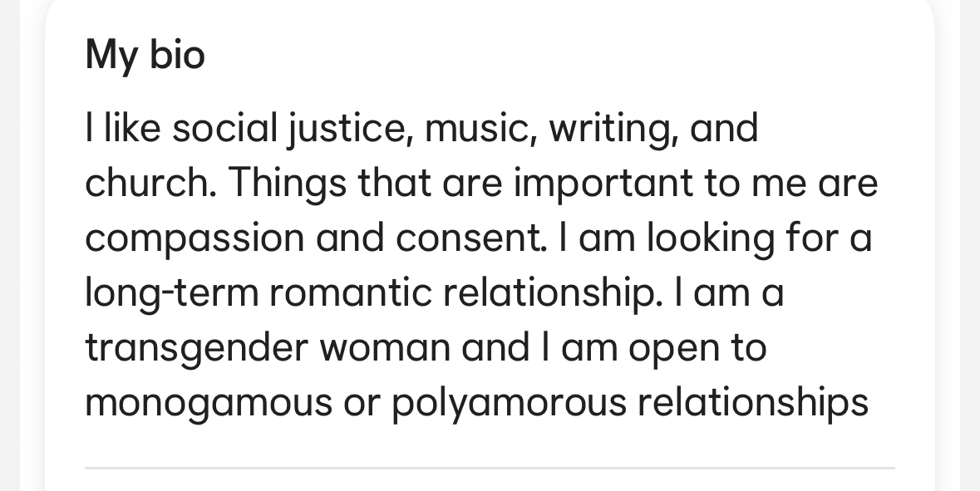Image resolution: width=980 pixels, height=491 pixels.
Task: Click the word "long-term" in the bio
Action: [172, 294]
